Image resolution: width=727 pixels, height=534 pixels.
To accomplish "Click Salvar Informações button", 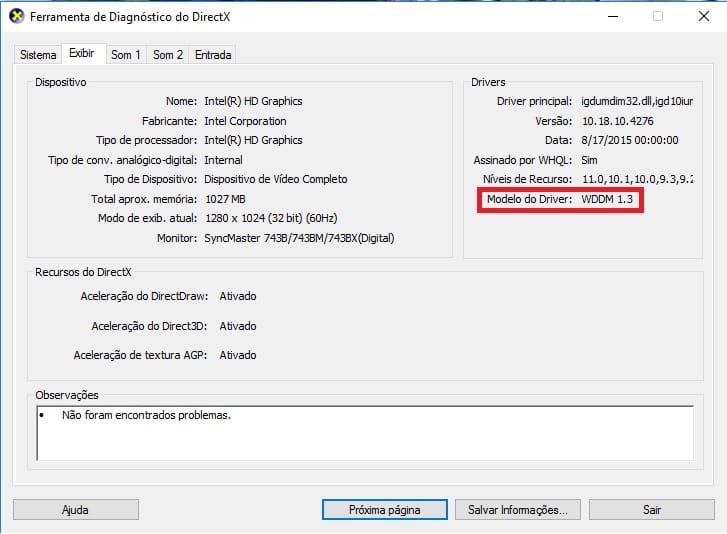I will (518, 510).
